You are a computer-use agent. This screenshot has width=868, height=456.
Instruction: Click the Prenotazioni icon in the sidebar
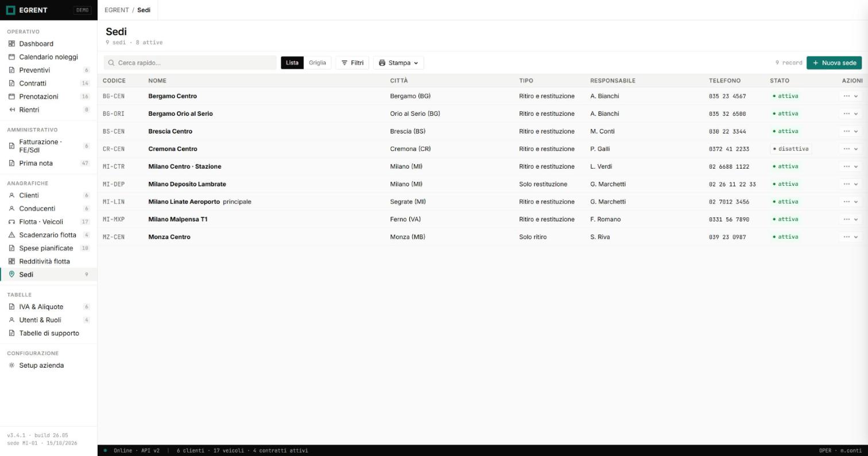coord(11,96)
